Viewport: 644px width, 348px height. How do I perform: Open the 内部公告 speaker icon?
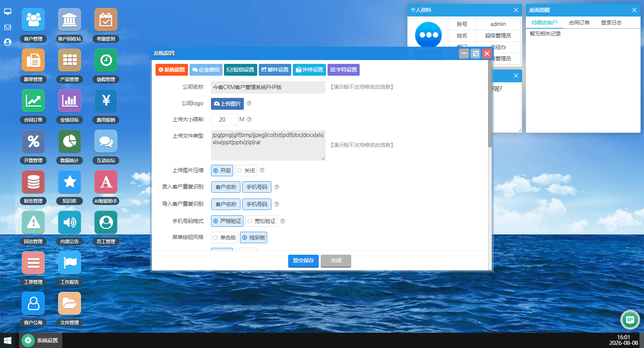pos(70,223)
